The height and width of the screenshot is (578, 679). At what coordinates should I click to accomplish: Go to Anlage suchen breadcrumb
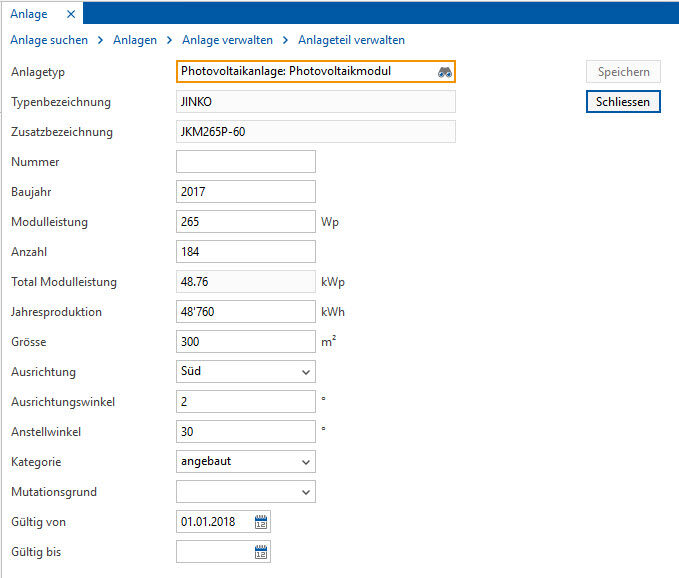click(x=49, y=40)
